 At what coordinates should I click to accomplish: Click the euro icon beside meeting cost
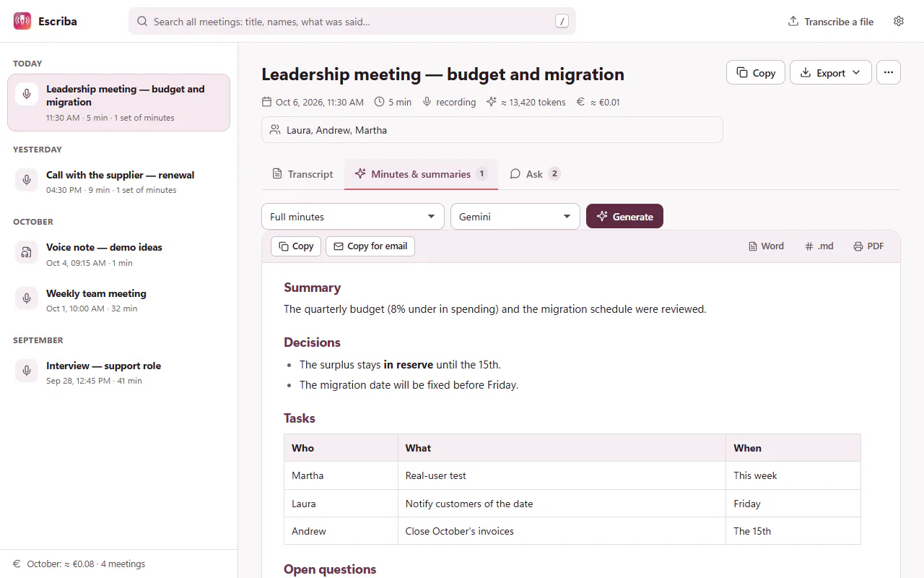click(580, 102)
